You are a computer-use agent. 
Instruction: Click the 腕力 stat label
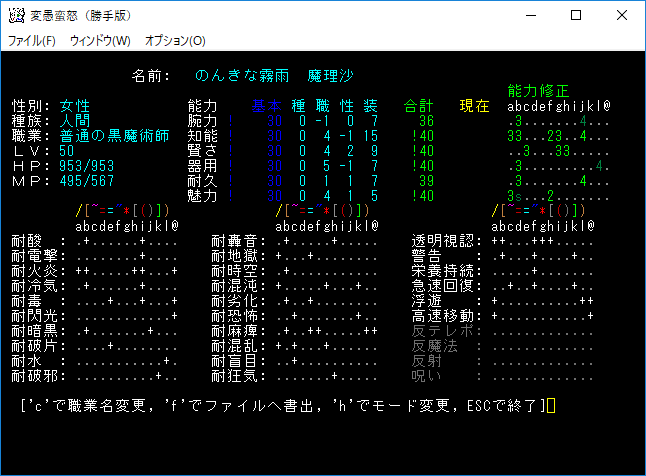204,121
